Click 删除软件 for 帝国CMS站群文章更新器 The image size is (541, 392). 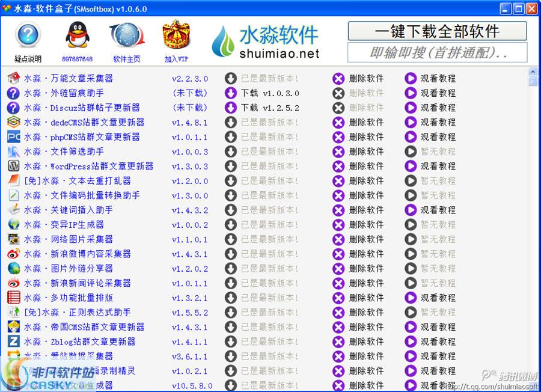click(366, 327)
